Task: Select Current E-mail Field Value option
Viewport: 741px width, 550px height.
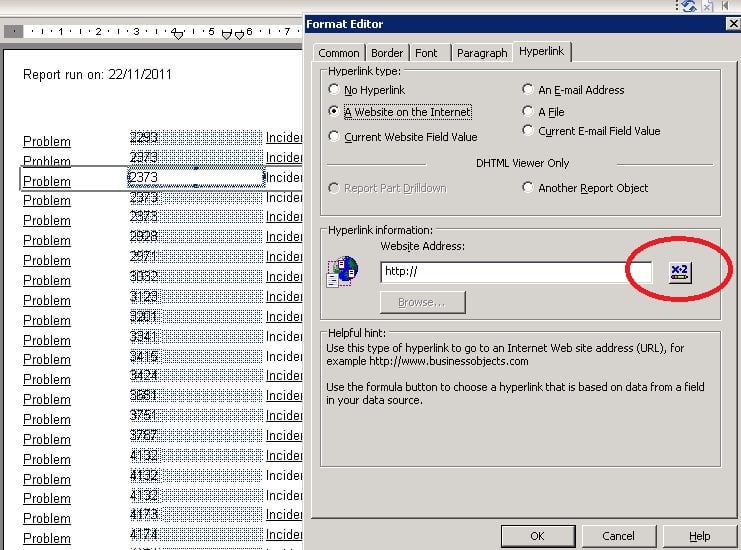Action: coord(528,131)
